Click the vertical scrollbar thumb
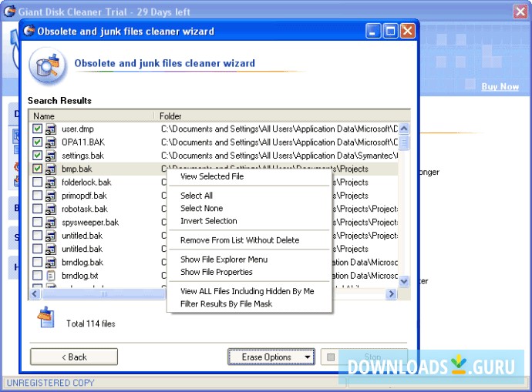532x392 pixels. pyautogui.click(x=404, y=142)
